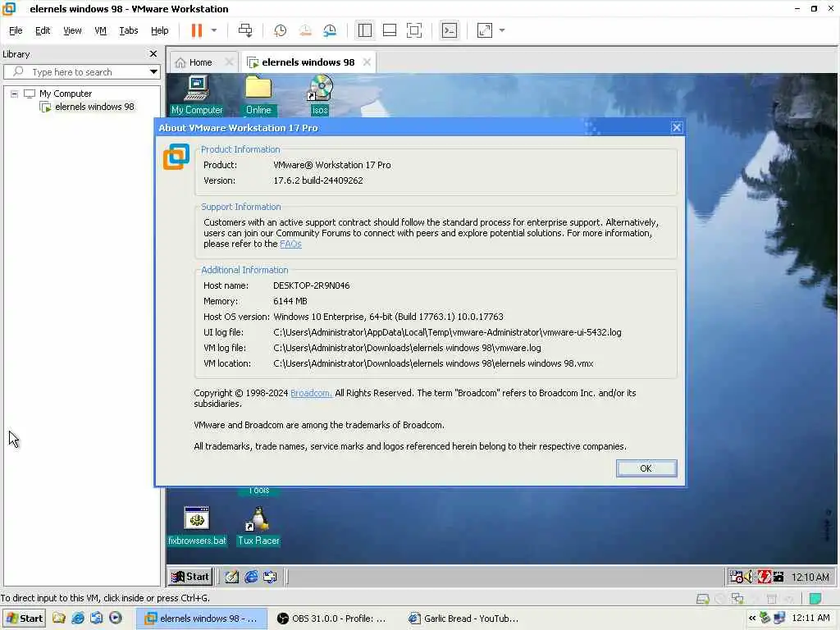Screen dimensions: 840x630
Task: Click the isos shortcut on guest desktop
Action: 320,95
